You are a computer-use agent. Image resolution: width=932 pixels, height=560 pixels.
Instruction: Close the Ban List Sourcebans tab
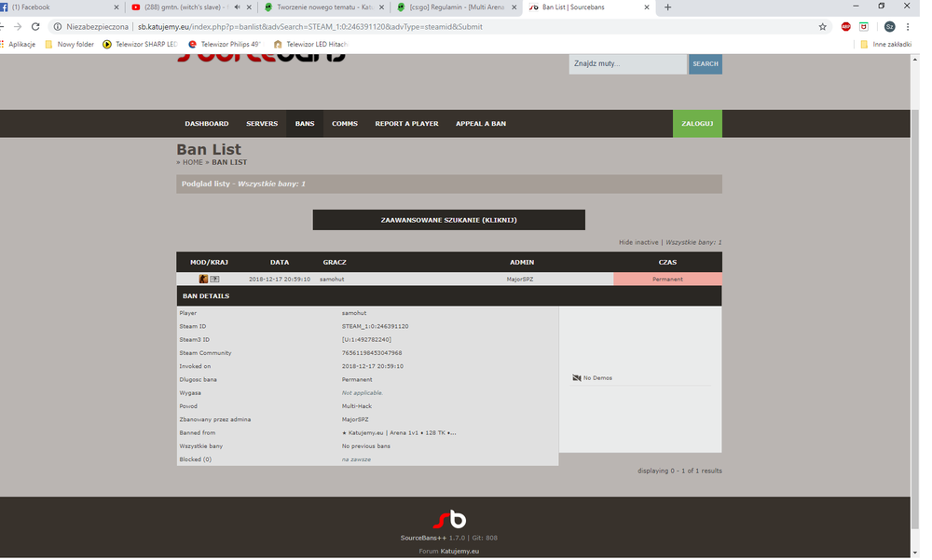[x=647, y=7]
